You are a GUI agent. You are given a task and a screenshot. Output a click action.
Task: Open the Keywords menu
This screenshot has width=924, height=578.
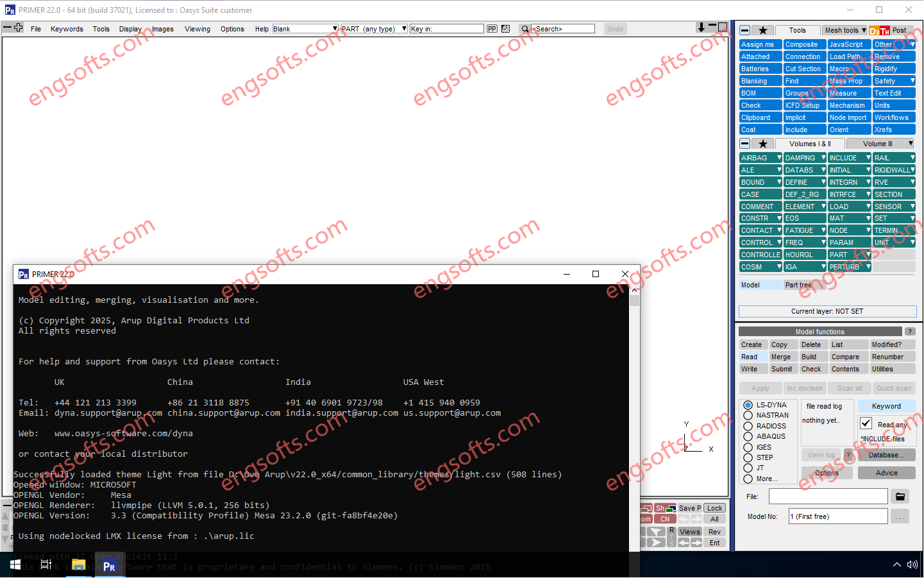pos(67,29)
